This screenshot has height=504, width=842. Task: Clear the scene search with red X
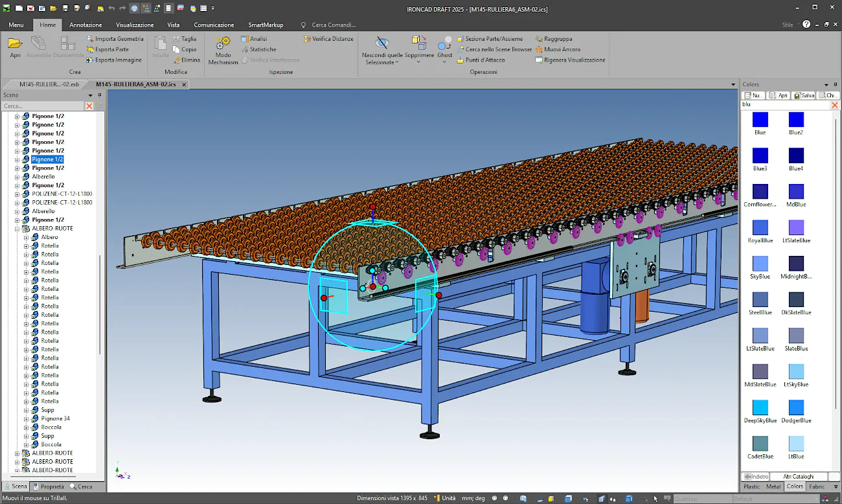[x=89, y=106]
